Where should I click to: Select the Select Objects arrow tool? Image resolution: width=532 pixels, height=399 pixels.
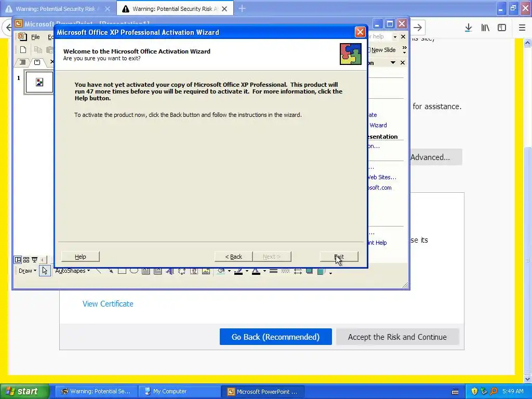point(45,271)
